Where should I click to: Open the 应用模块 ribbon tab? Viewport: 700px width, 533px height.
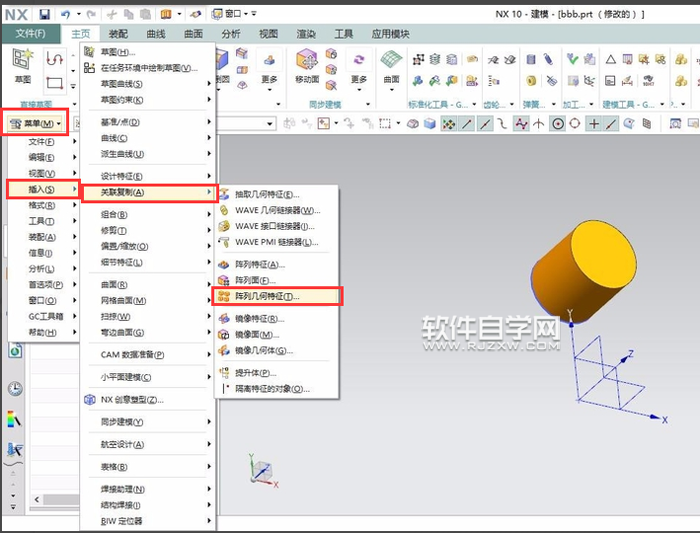397,34
